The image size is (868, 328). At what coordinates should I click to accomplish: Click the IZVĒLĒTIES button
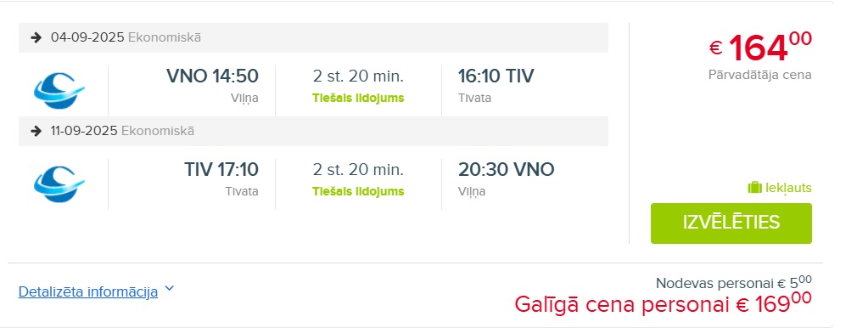click(731, 223)
